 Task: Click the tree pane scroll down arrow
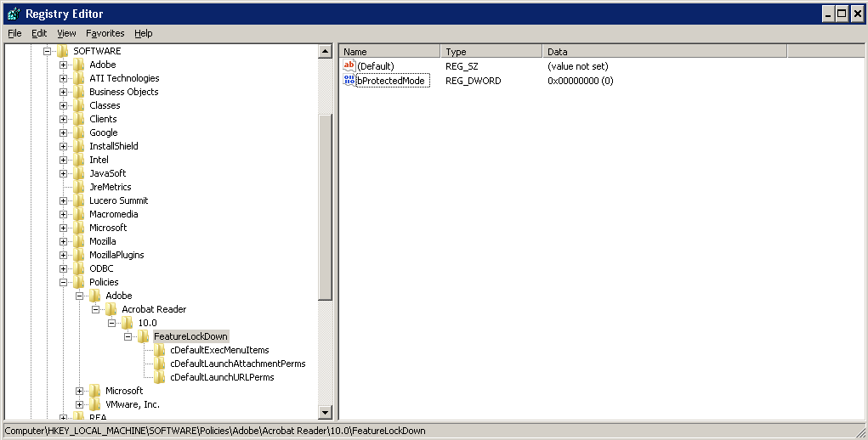[x=326, y=412]
